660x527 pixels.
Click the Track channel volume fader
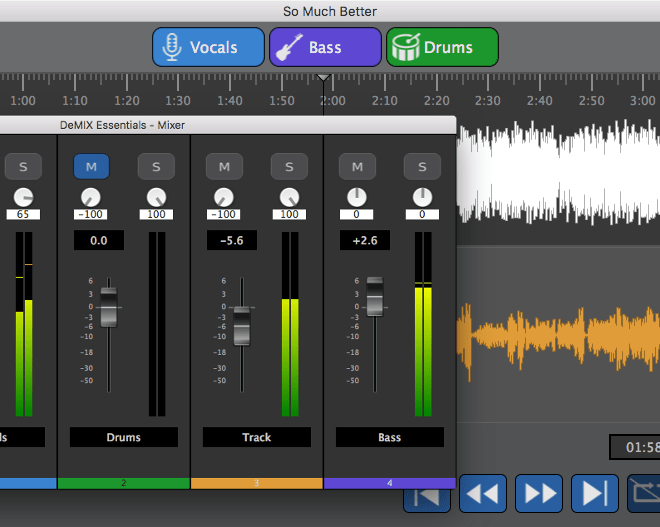tap(242, 326)
